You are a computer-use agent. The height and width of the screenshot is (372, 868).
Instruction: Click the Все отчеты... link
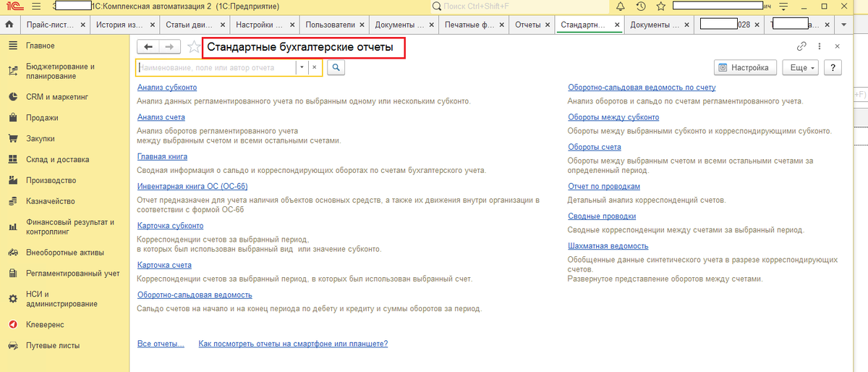click(x=161, y=344)
